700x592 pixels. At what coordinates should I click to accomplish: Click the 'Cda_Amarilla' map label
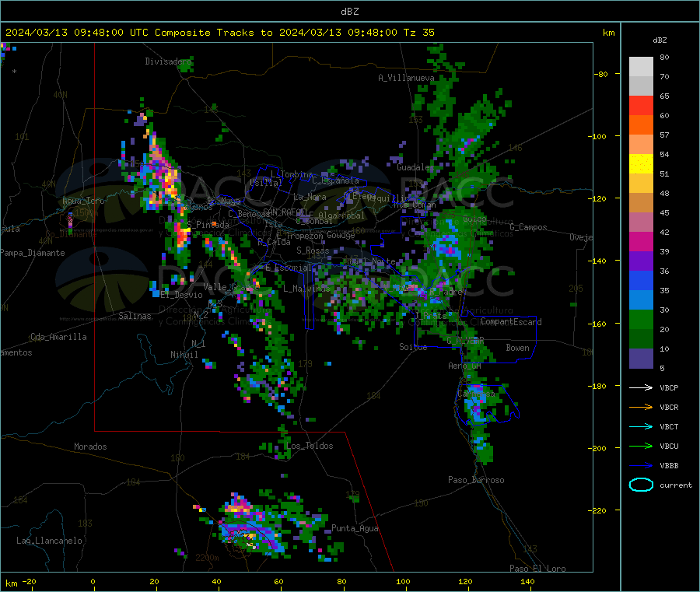(58, 337)
